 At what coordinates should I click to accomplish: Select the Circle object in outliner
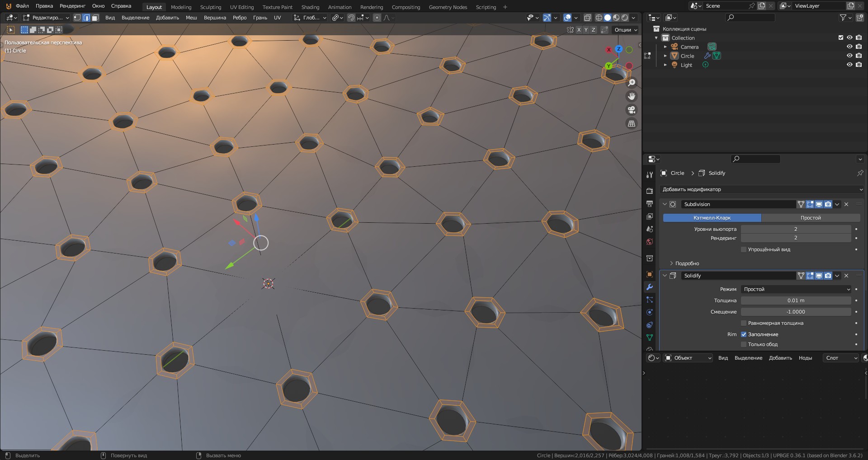[x=687, y=56]
